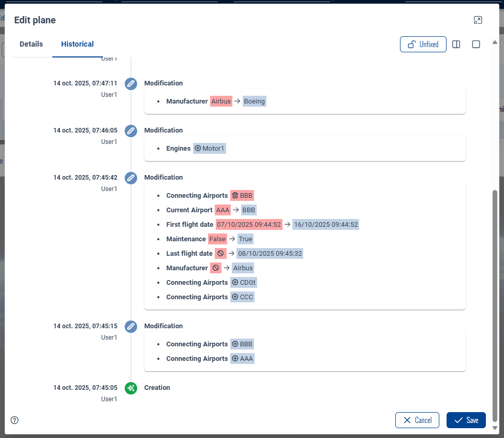Viewport: 504px width, 438px height.
Task: Click the pencil icon for 07:45:15 modification
Action: (x=131, y=327)
